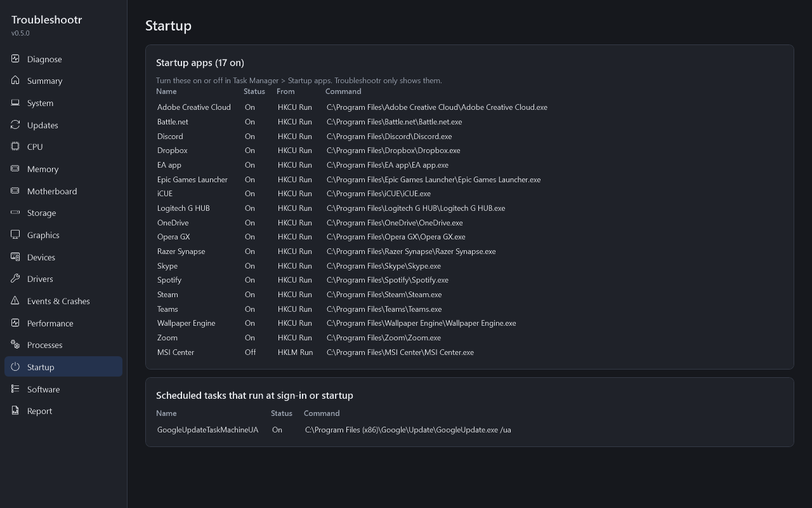Click the Graphics monitor icon
The image size is (812, 508).
[15, 234]
